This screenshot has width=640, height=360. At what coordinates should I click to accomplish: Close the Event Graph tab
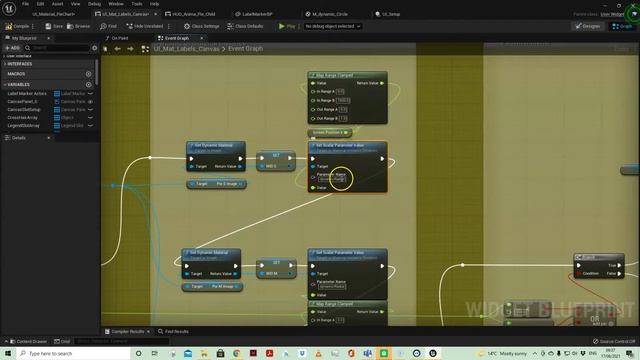pos(202,38)
